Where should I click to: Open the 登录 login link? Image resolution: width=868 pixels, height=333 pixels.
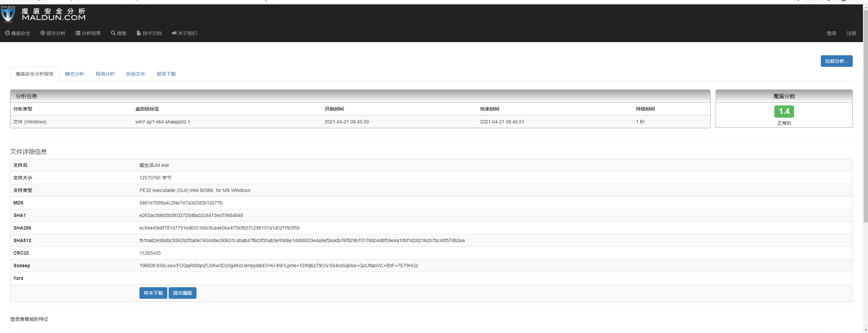coord(831,33)
